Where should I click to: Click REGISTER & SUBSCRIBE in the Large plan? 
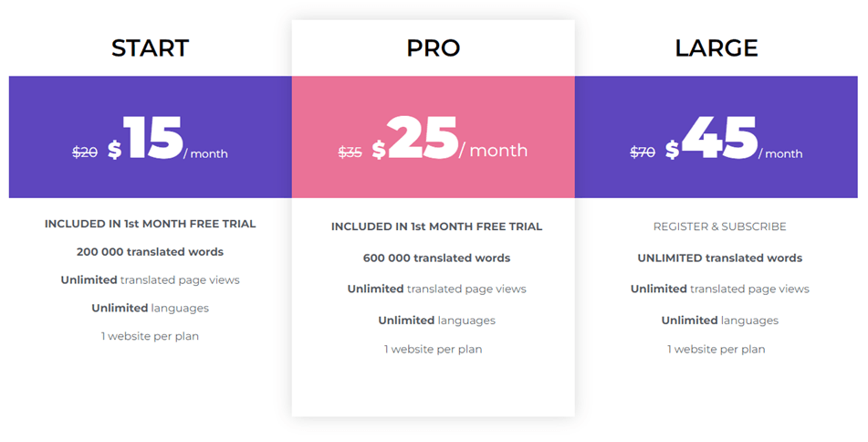(719, 226)
